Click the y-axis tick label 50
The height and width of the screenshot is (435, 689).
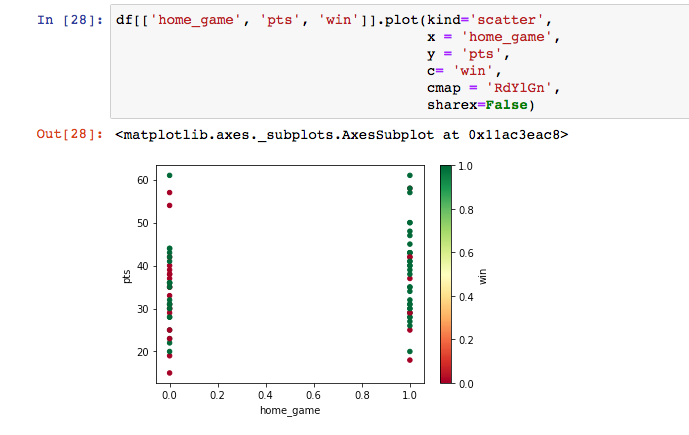pyautogui.click(x=143, y=223)
